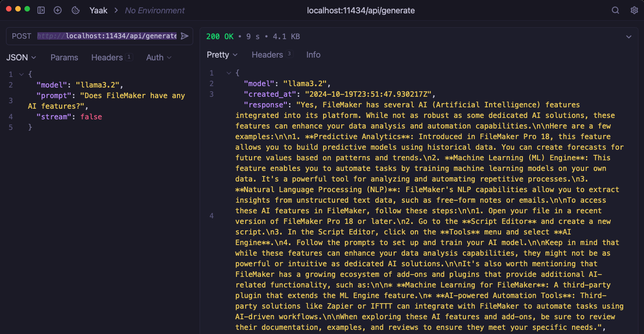Expand the Auth dropdown
Image resolution: width=644 pixels, height=334 pixels.
[x=159, y=58]
